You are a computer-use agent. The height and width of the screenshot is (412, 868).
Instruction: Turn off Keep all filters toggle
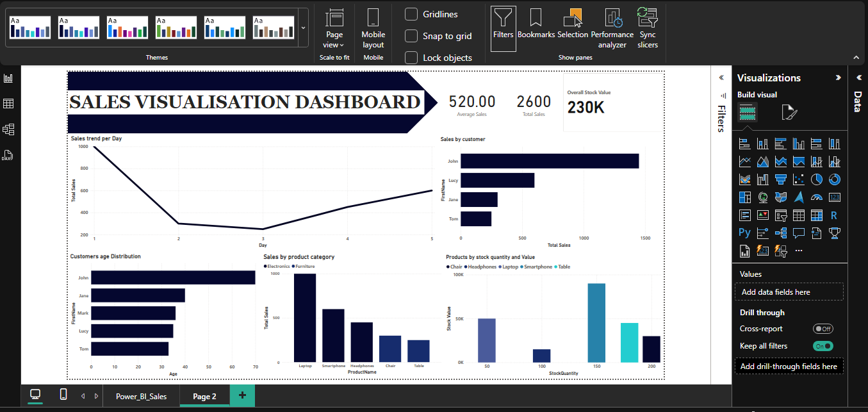tap(823, 346)
